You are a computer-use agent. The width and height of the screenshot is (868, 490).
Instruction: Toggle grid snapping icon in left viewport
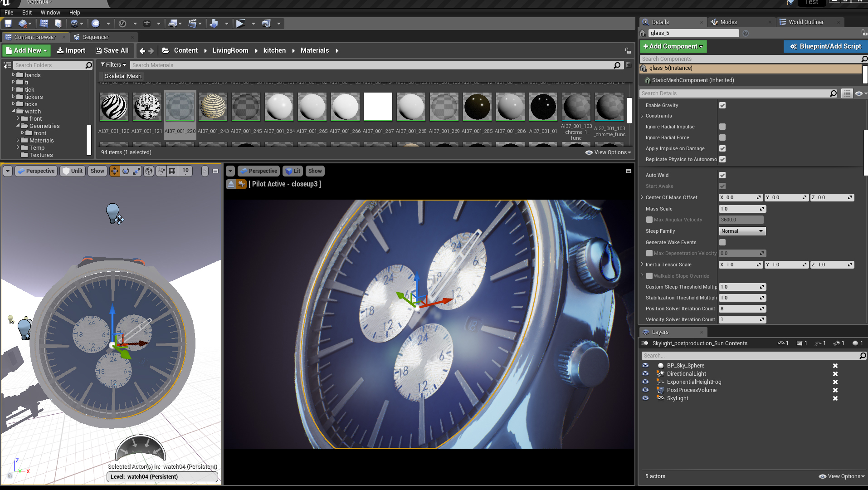(x=172, y=171)
